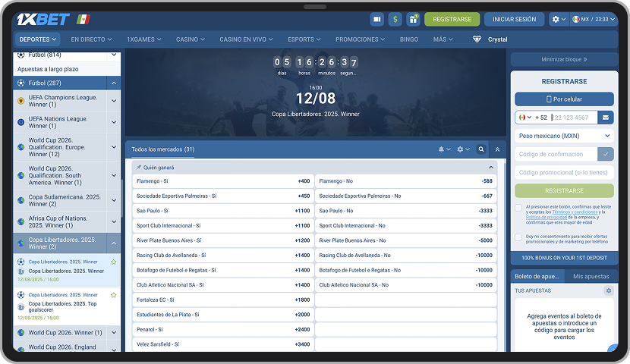
Task: Select Por celular registration button
Action: click(564, 99)
